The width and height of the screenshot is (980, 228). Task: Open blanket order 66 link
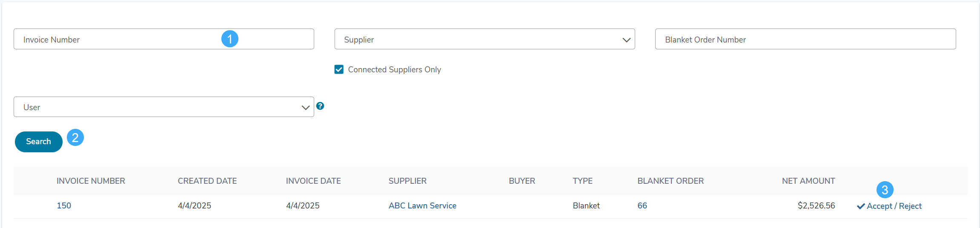642,205
